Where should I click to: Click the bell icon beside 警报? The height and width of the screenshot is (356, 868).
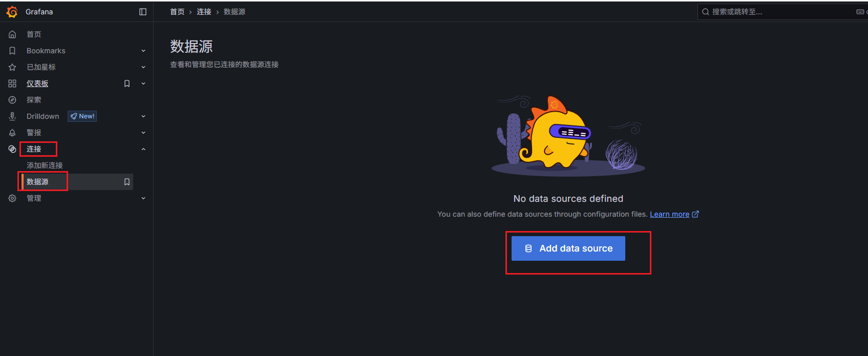coord(12,133)
